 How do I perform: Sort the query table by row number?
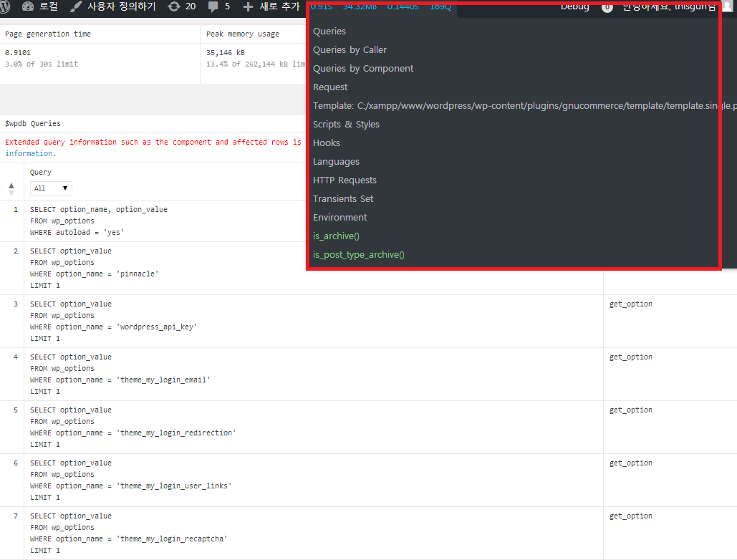pos(11,188)
